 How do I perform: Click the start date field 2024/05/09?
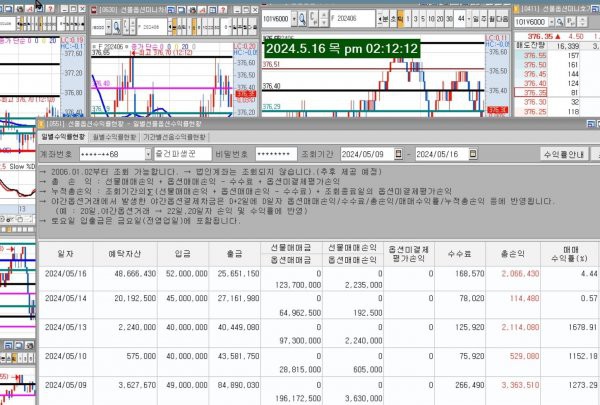click(367, 154)
